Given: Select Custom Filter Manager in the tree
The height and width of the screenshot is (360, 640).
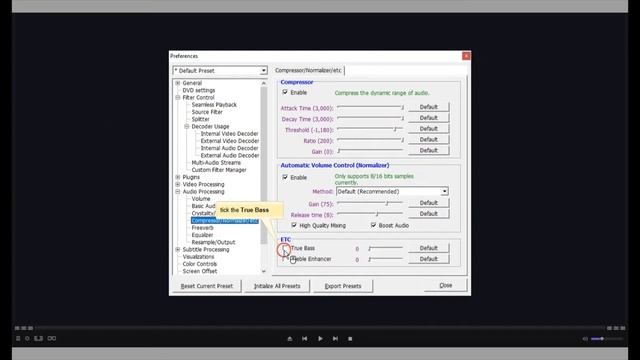Looking at the screenshot, I should [x=219, y=170].
